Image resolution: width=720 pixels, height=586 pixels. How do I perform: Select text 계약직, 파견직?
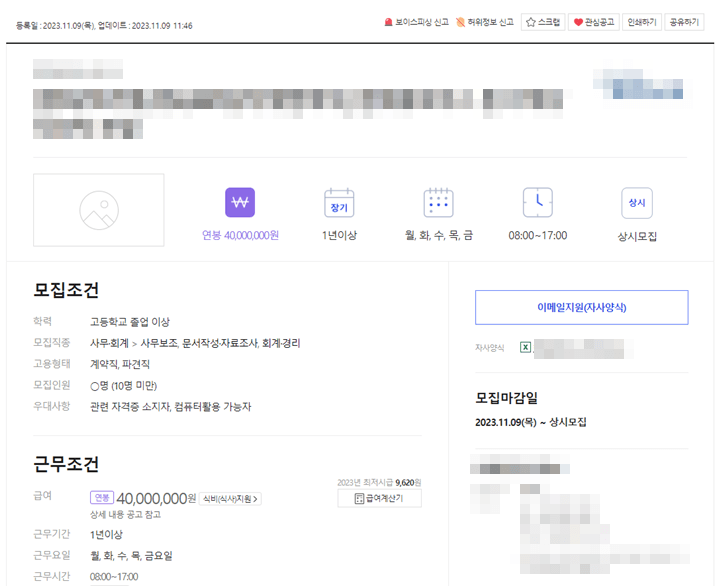click(x=120, y=364)
